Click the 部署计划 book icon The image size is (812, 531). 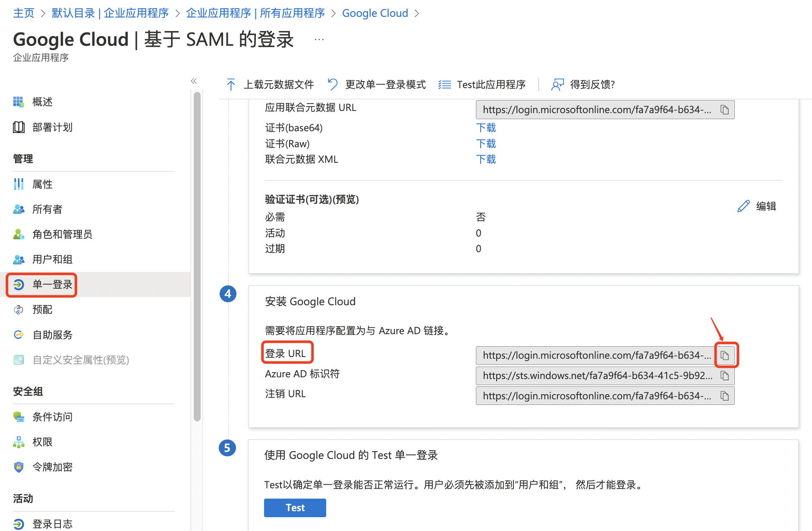pos(19,127)
